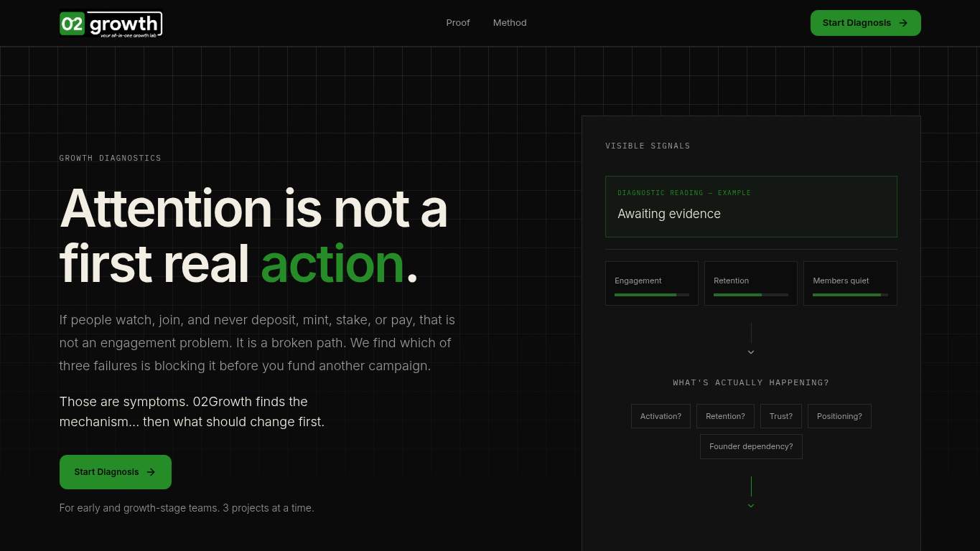Click the Trust? chip
Screen dimensions: 980x551
pos(781,416)
